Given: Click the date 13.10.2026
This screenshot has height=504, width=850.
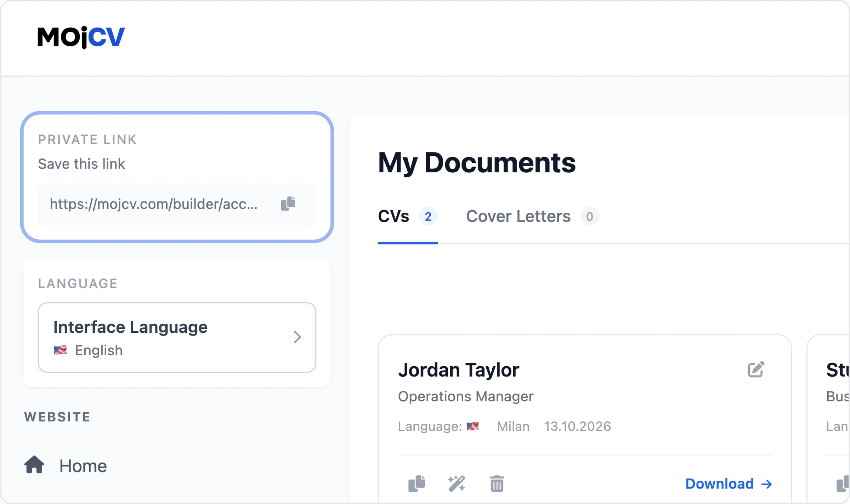Looking at the screenshot, I should click(578, 426).
